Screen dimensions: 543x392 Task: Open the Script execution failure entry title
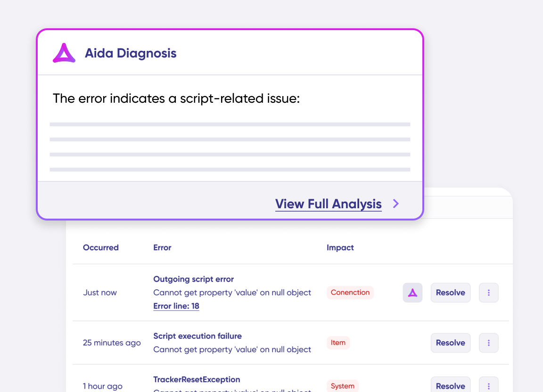click(197, 336)
